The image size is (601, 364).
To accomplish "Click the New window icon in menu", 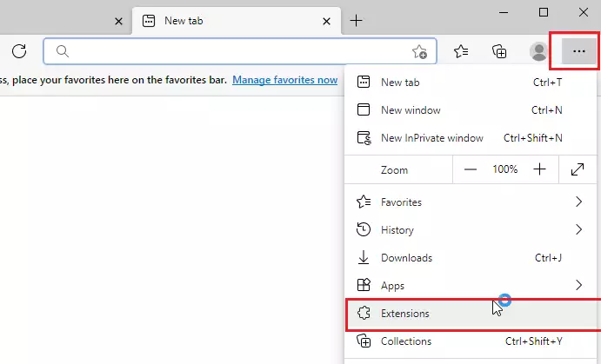I will pyautogui.click(x=364, y=109).
